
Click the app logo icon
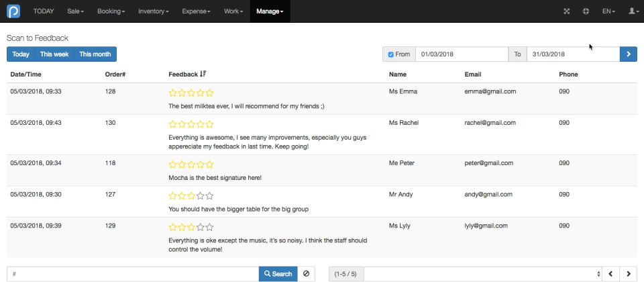click(x=13, y=11)
